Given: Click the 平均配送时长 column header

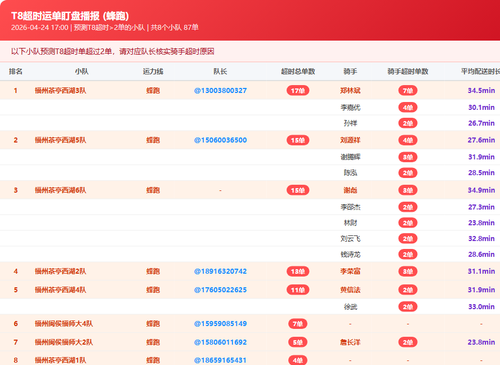Looking at the screenshot, I should [480, 71].
